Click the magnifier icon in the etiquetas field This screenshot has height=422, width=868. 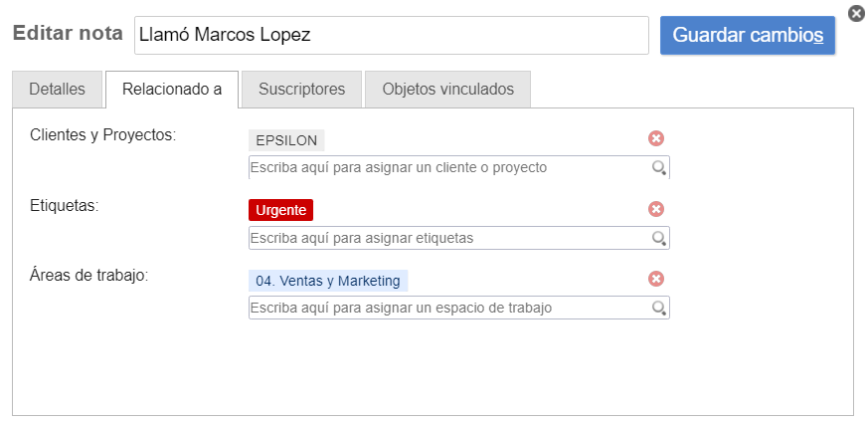658,239
